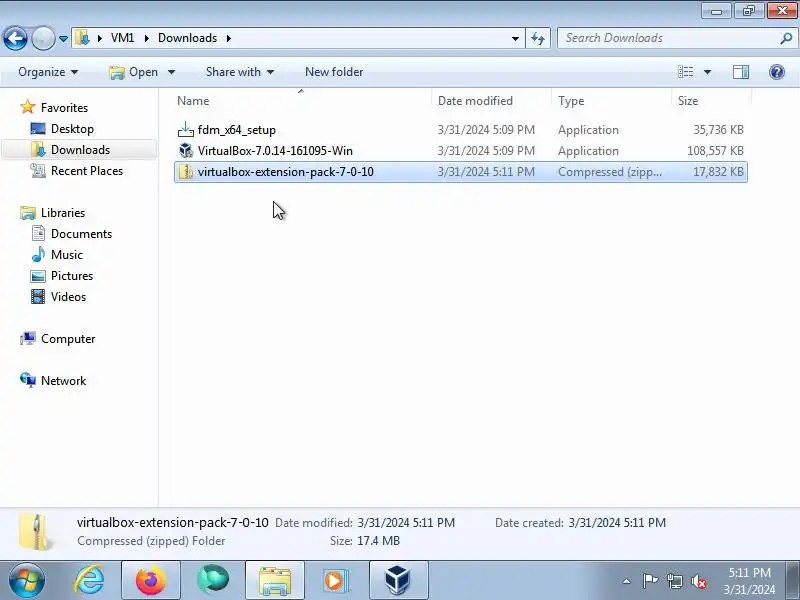Click the folder icon in address bar
Viewport: 800px width, 600px height.
point(82,38)
